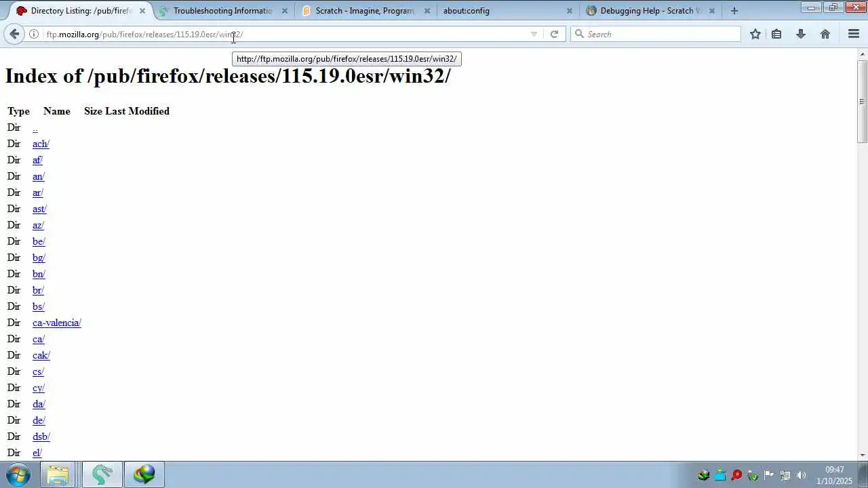Click the volume speaker tray icon
868x488 pixels.
[x=802, y=475]
